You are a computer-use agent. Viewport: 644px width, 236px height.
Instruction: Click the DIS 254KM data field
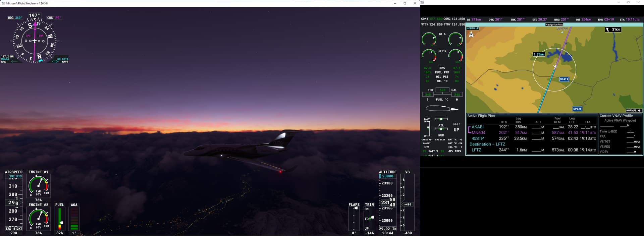(x=584, y=19)
